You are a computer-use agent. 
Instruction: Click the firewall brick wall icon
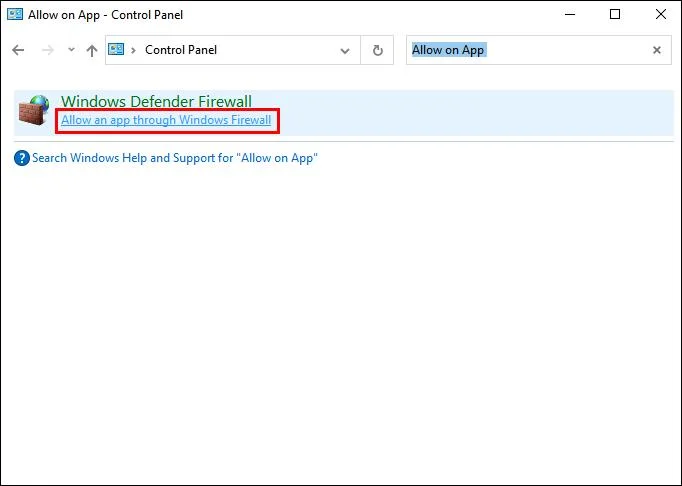[34, 110]
